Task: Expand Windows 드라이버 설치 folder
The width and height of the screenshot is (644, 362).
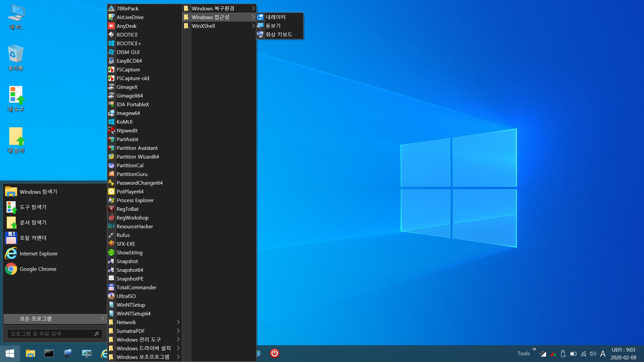Action: [x=145, y=348]
